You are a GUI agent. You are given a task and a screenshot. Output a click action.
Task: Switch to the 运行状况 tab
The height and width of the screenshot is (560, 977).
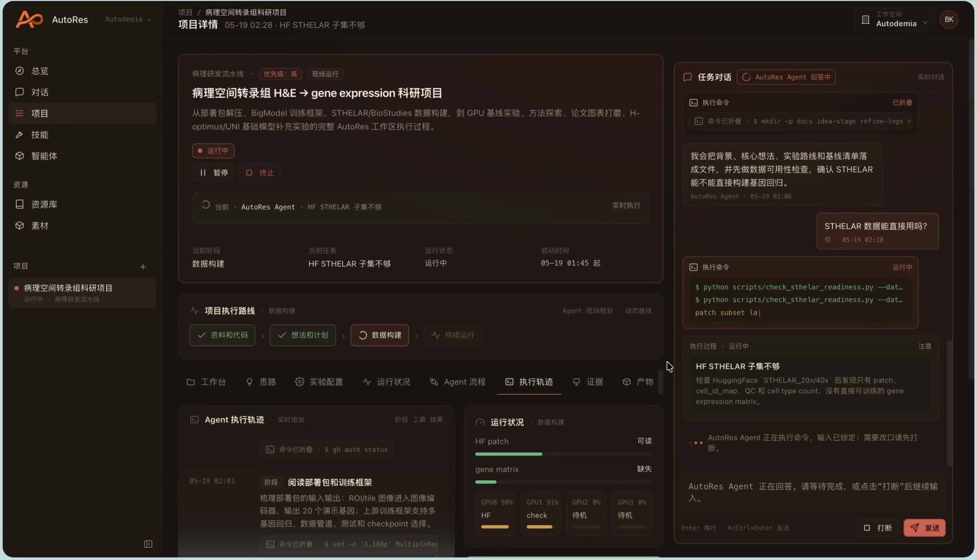coord(386,382)
